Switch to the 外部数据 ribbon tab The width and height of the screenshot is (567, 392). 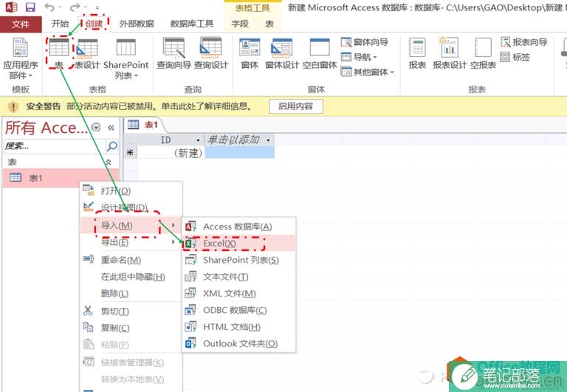(x=137, y=24)
